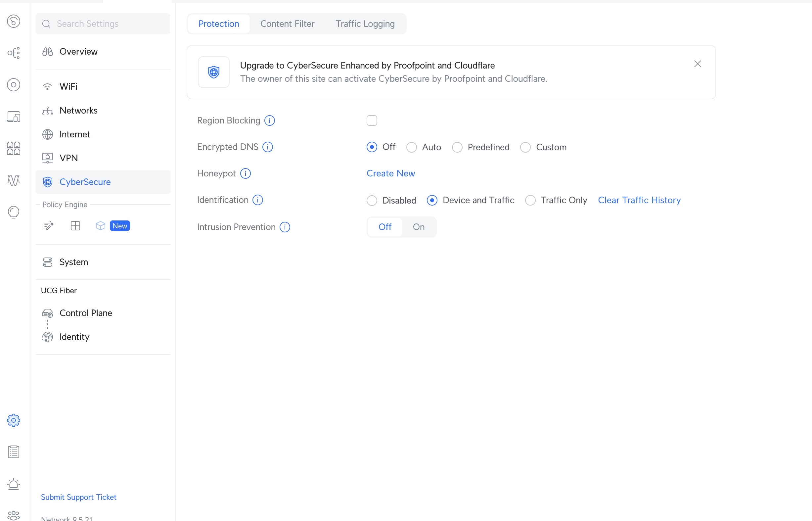Viewport: 812px width, 521px height.
Task: Switch to the Content Filter tab
Action: pyautogui.click(x=287, y=24)
